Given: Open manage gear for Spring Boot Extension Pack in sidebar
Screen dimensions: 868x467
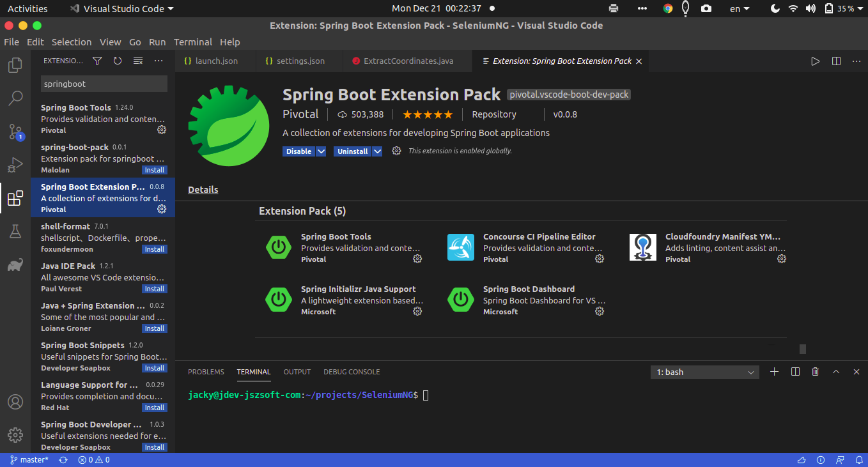Looking at the screenshot, I should 162,209.
